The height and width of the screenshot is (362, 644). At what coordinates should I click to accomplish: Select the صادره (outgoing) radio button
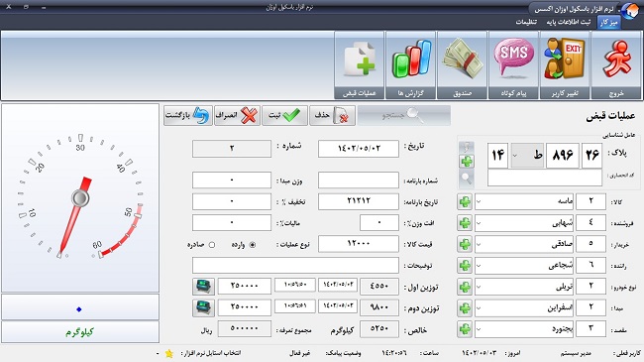[x=211, y=245]
